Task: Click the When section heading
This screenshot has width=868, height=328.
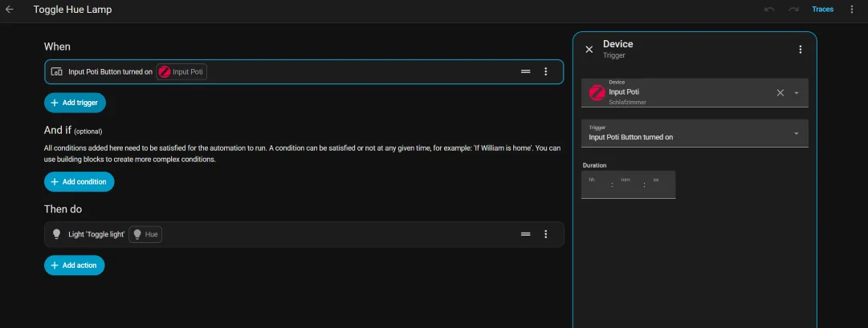Action: [x=57, y=47]
